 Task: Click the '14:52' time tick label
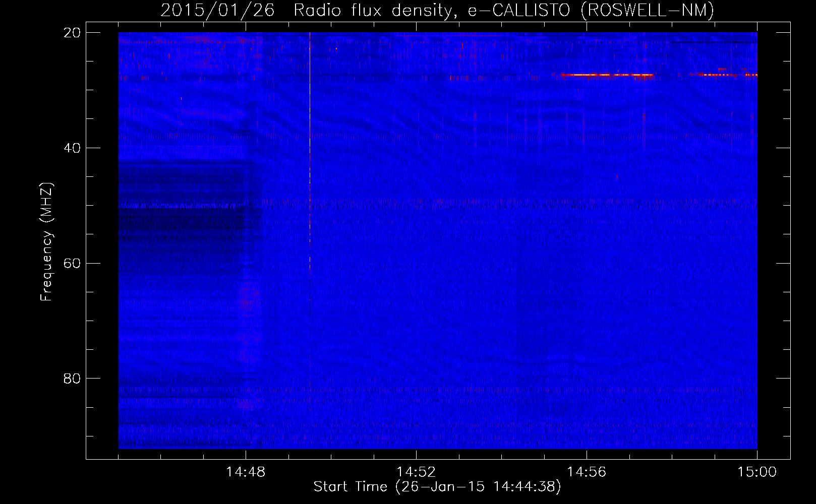point(416,472)
